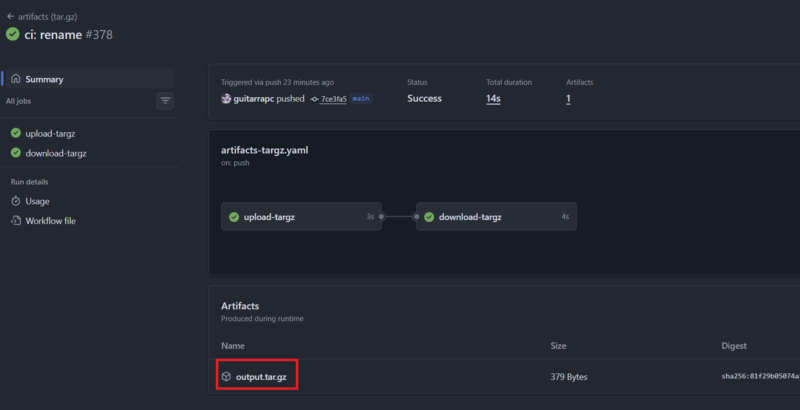Click Triggered via push 23 minutes ago text
This screenshot has height=410, width=800.
point(278,82)
